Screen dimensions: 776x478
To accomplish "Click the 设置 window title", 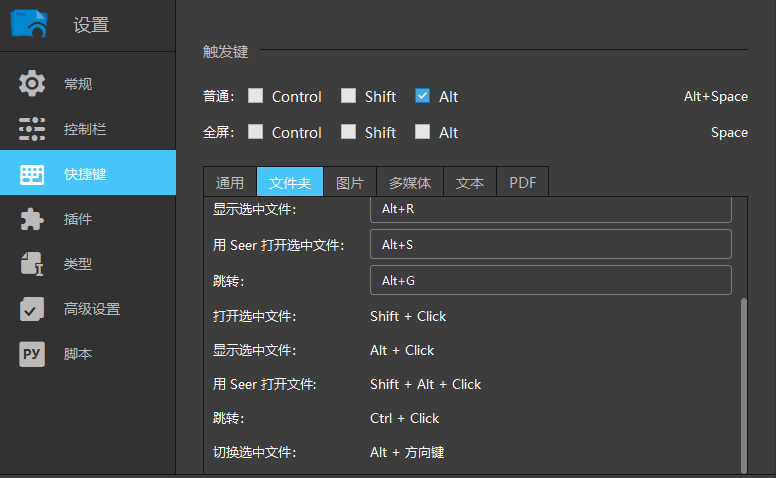I will [x=91, y=25].
